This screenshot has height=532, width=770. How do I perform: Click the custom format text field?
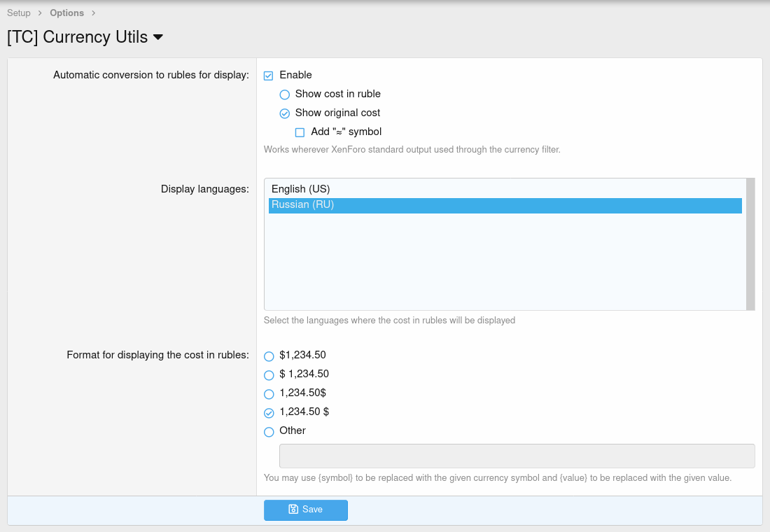coord(517,456)
